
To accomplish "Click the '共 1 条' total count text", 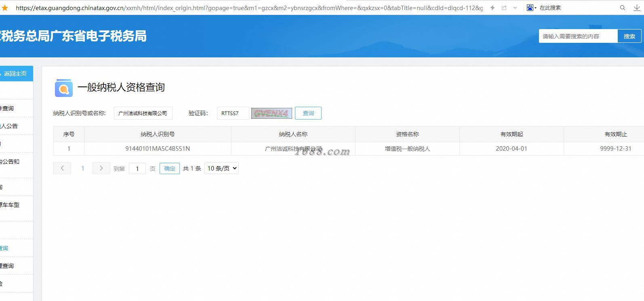I will point(192,168).
